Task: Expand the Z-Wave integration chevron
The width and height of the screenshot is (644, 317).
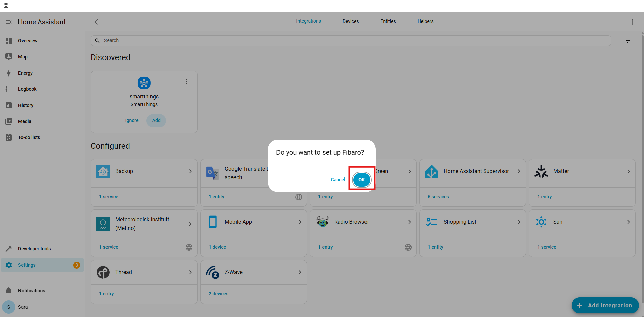Action: point(300,272)
